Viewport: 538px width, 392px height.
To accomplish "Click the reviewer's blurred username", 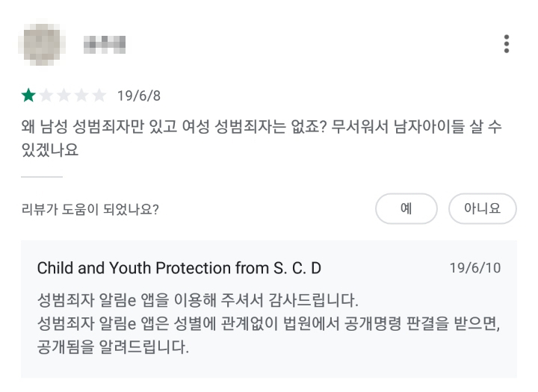I will point(105,45).
